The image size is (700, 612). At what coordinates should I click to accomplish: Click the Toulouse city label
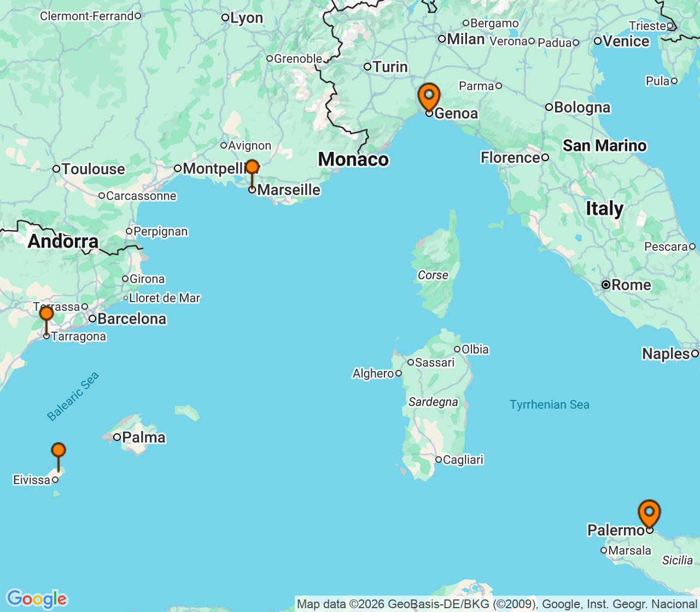tap(93, 169)
